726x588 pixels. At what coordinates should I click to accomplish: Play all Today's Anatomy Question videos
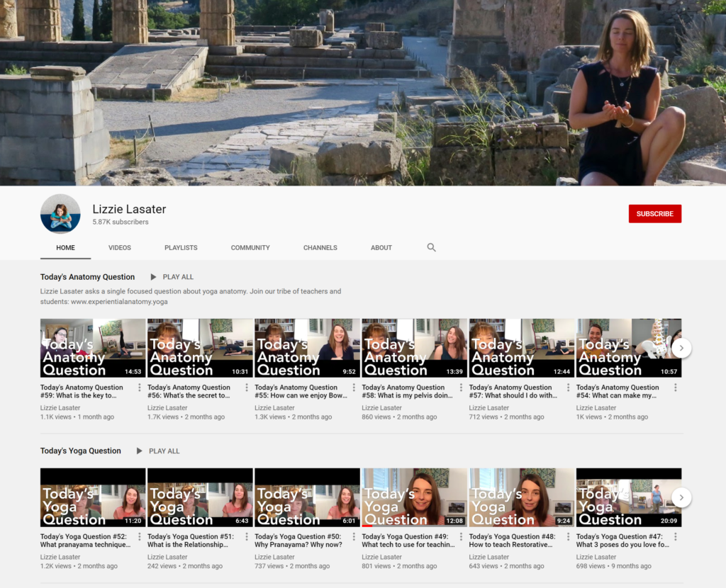click(x=172, y=277)
